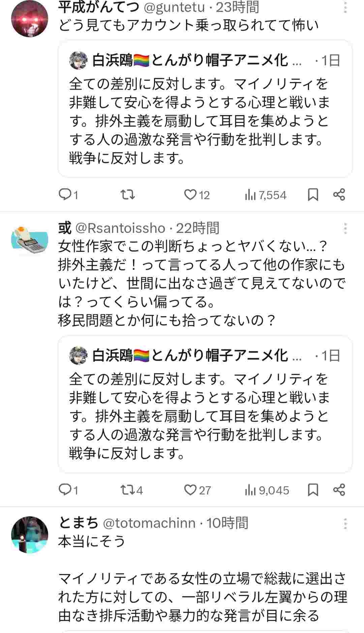Open とまち profile avatar
The width and height of the screenshot is (364, 633).
pos(30,535)
